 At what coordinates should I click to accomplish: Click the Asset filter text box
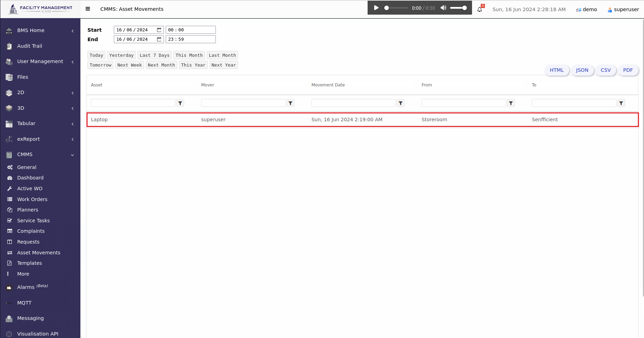133,103
